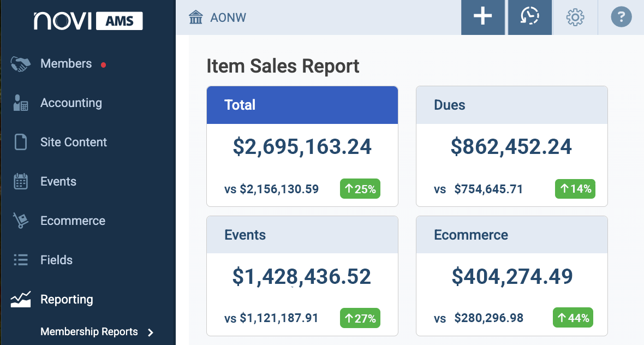Click the Ecommerce hand truck icon
644x345 pixels.
[21, 221]
